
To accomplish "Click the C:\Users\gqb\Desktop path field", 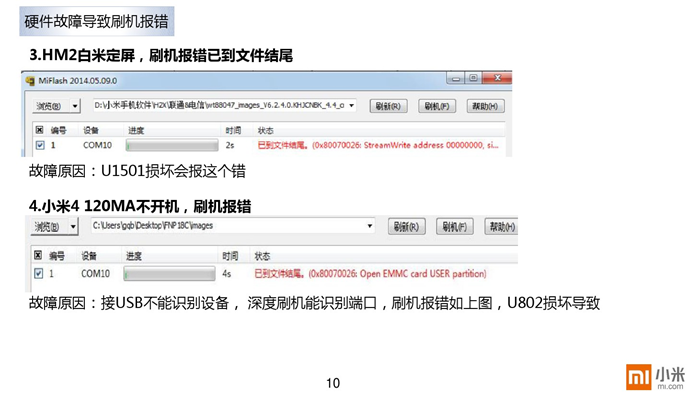I will coord(233,226).
